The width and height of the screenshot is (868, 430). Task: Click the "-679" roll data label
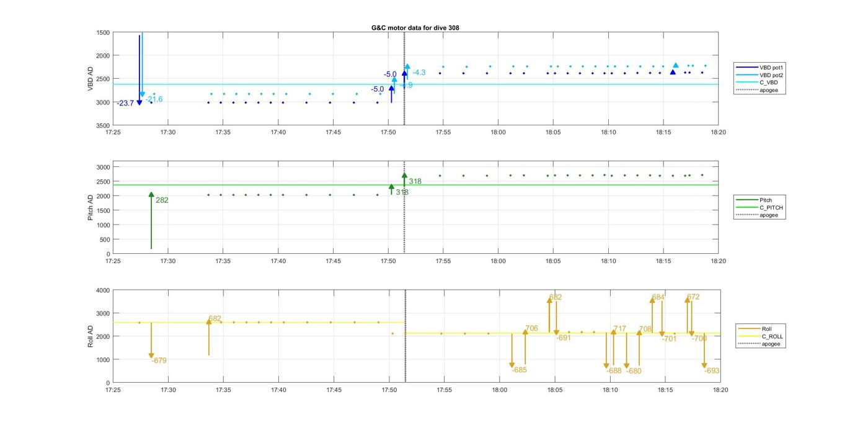click(159, 361)
